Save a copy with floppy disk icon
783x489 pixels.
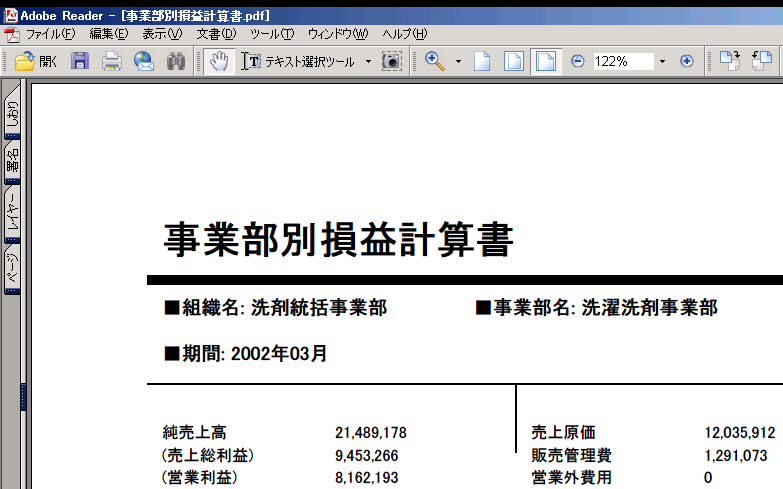coord(80,61)
